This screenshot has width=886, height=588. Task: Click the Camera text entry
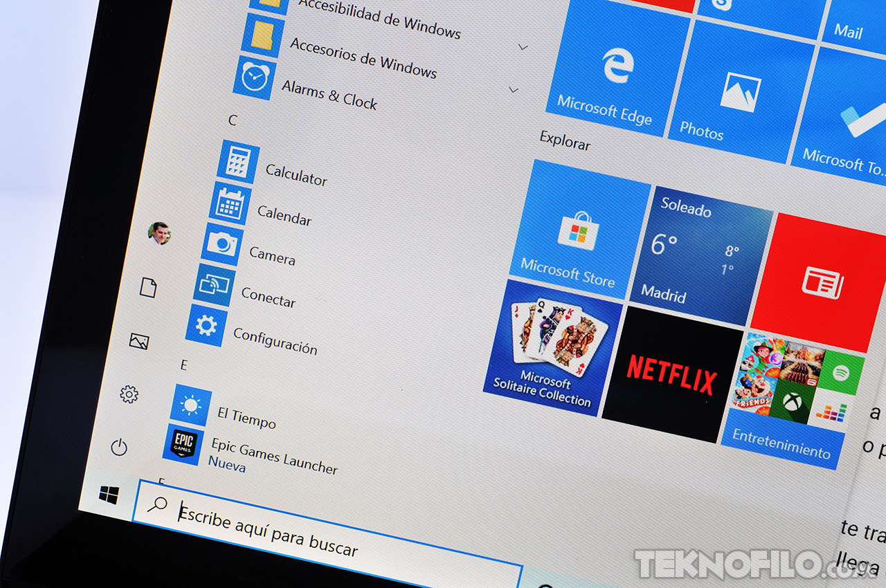point(272,255)
